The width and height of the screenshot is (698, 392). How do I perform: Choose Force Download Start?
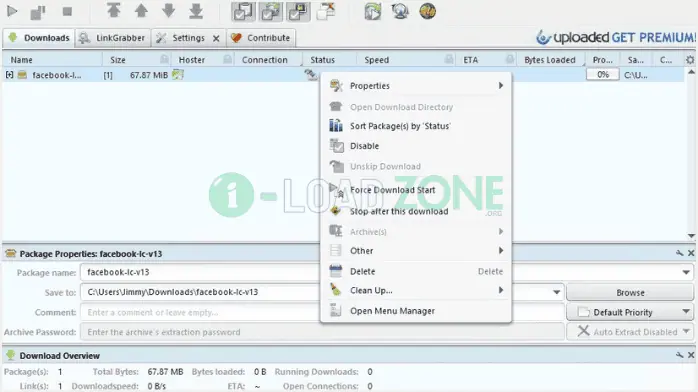coord(416,190)
